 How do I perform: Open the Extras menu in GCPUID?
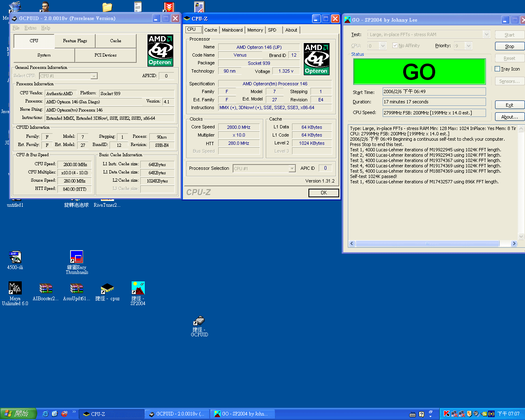click(x=30, y=28)
